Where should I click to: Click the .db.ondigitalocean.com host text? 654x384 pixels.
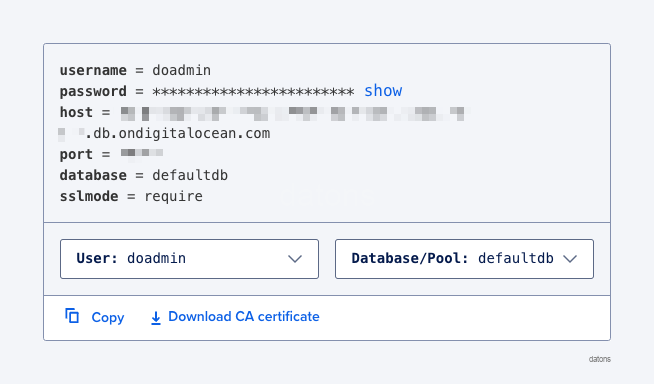point(178,133)
